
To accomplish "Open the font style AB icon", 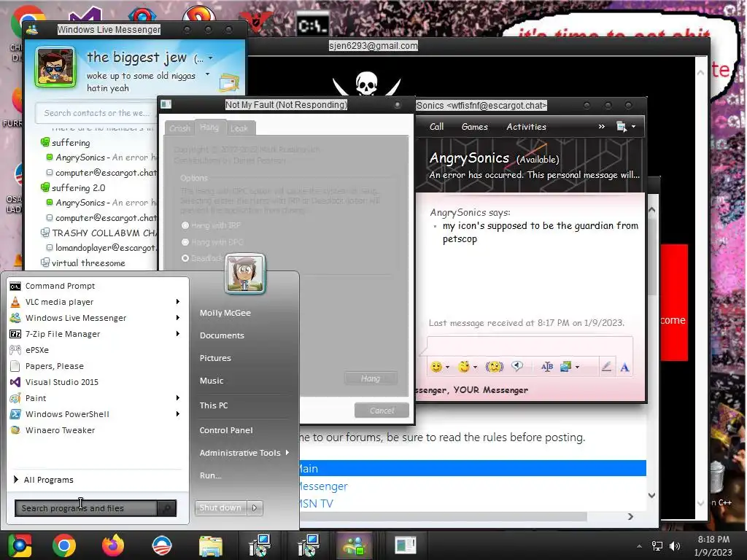I will [547, 367].
